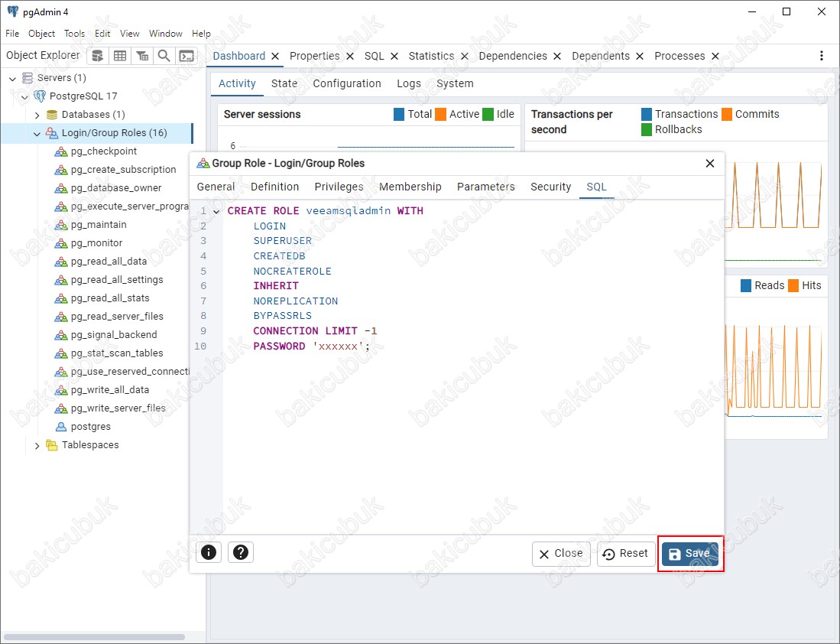Screen dimensions: 840x644
Task: Reset the Group Role dialog
Action: click(626, 554)
